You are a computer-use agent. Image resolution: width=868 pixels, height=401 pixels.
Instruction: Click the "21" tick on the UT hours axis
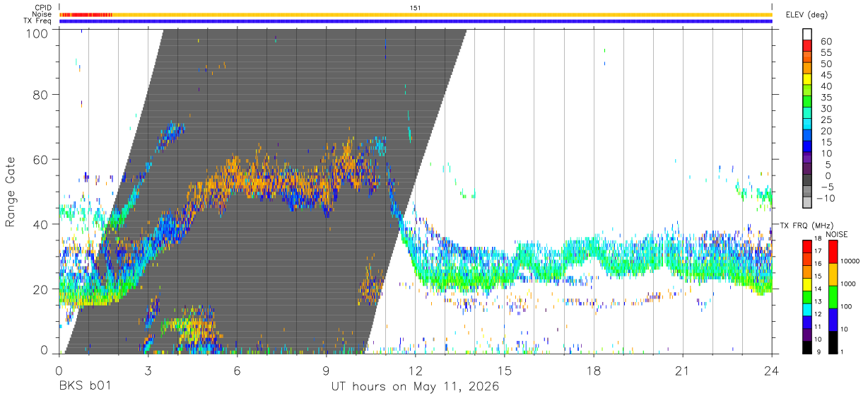tap(683, 371)
